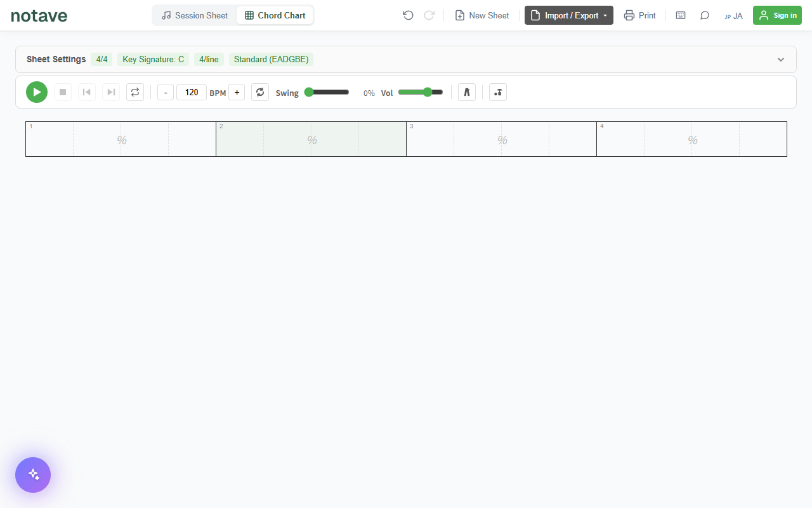Image resolution: width=812 pixels, height=508 pixels.
Task: Select measure 4 in the chord chart
Action: [692, 139]
